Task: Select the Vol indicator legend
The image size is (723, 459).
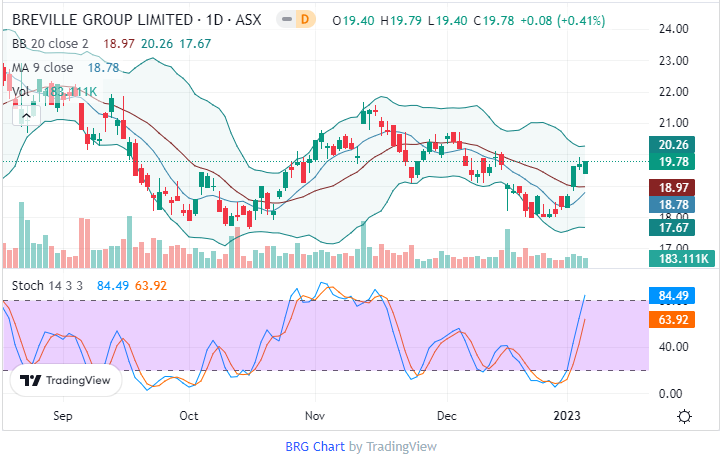Action: point(20,91)
